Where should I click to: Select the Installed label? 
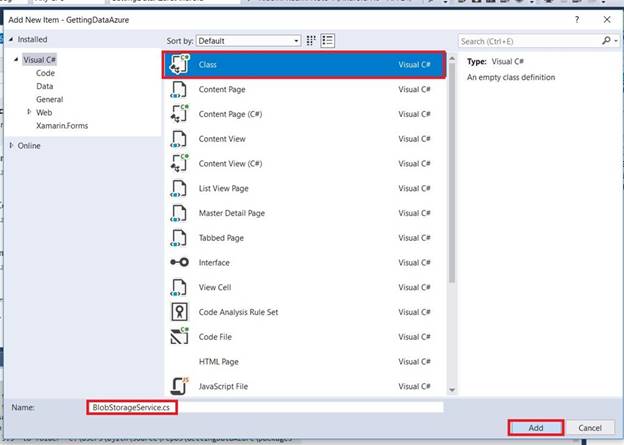coord(32,39)
